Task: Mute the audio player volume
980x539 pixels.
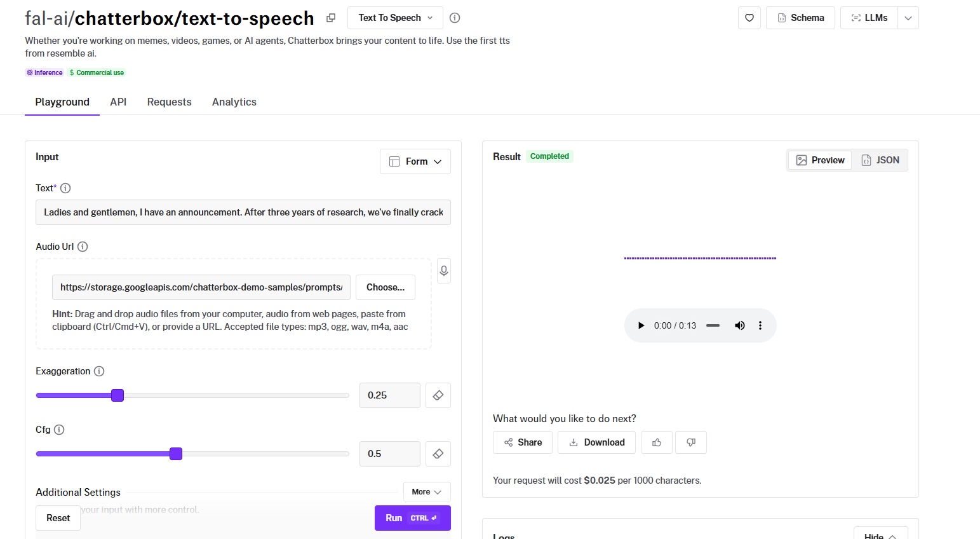Action: click(x=740, y=325)
